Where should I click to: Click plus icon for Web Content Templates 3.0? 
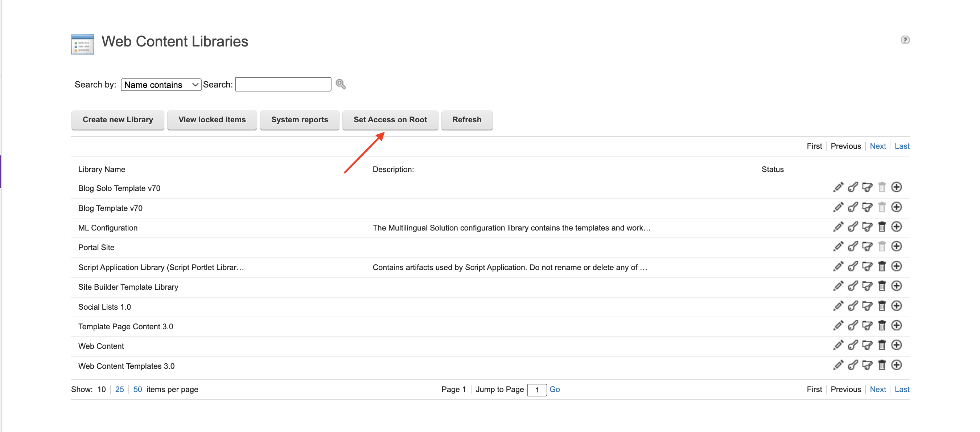coord(897,364)
